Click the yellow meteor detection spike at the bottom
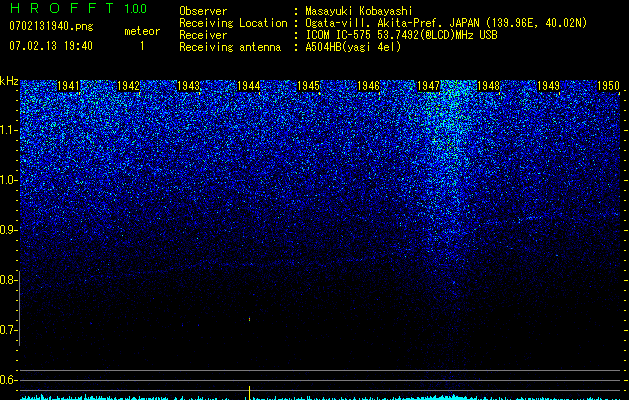The image size is (629, 400). click(x=250, y=393)
